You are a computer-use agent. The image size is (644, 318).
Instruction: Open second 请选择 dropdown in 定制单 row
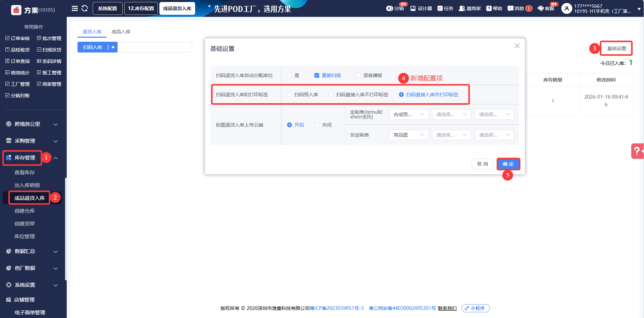(452, 114)
